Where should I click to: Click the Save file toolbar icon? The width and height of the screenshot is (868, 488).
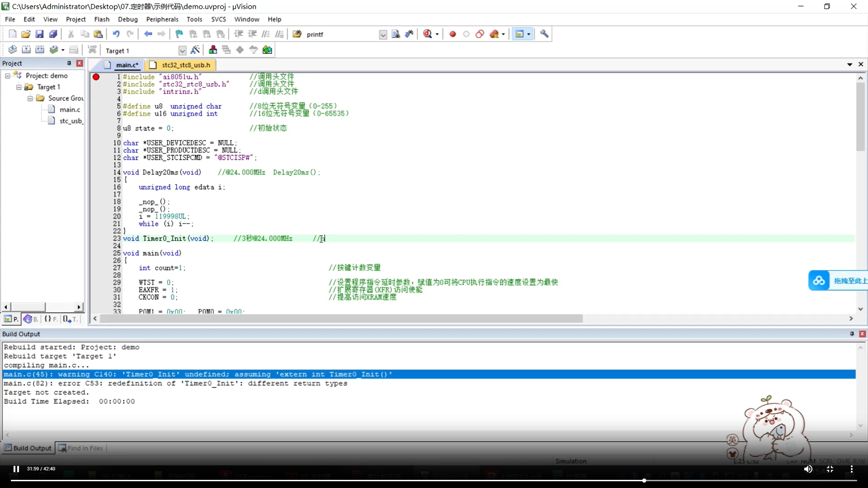click(x=39, y=34)
